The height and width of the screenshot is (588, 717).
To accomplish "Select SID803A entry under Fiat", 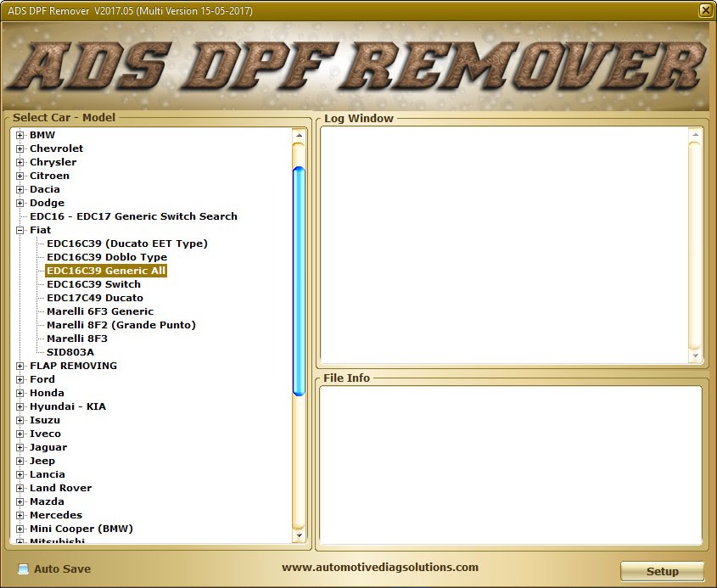I will click(70, 352).
